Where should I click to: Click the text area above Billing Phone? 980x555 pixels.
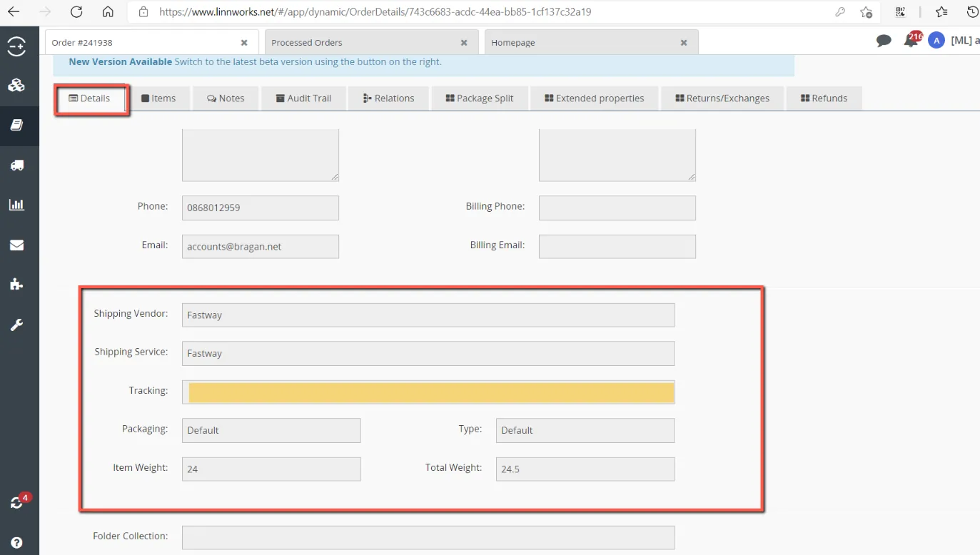(617, 155)
